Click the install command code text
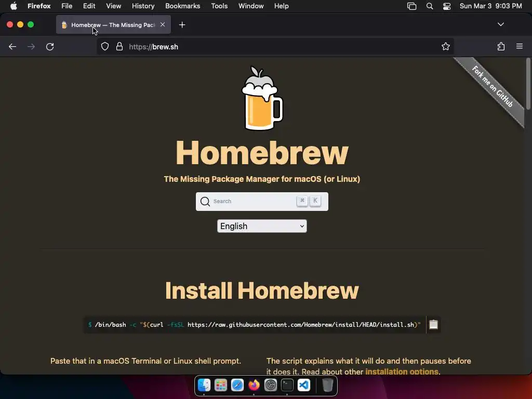 tap(254, 325)
